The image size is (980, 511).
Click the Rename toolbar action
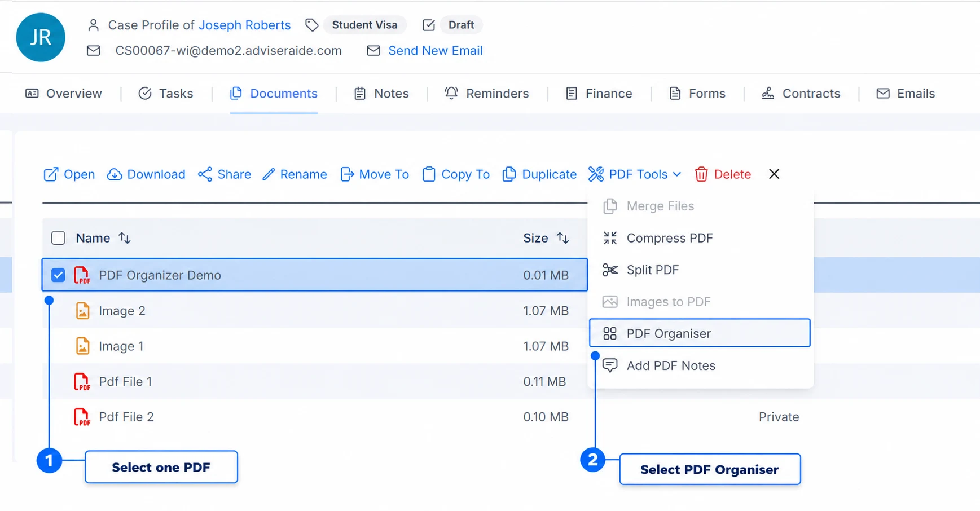[x=295, y=174]
